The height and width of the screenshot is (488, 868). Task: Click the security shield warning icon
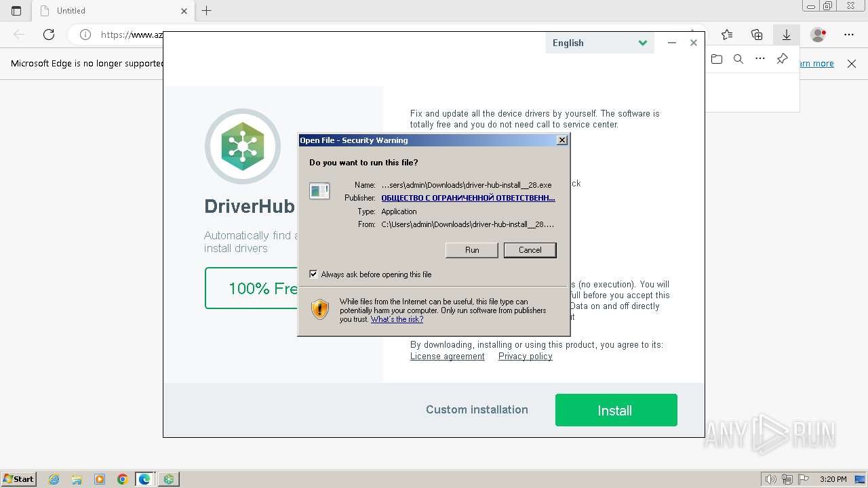[320, 309]
